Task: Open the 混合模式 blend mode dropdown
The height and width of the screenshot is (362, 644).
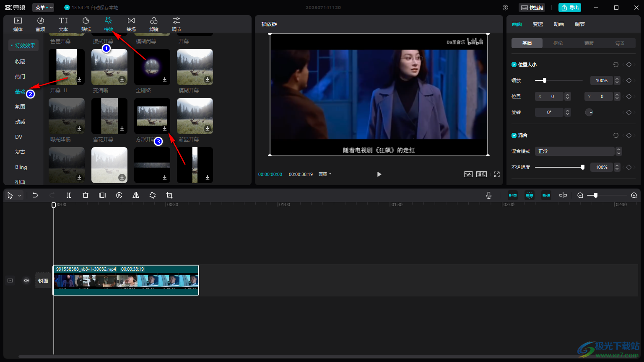Action: point(578,151)
